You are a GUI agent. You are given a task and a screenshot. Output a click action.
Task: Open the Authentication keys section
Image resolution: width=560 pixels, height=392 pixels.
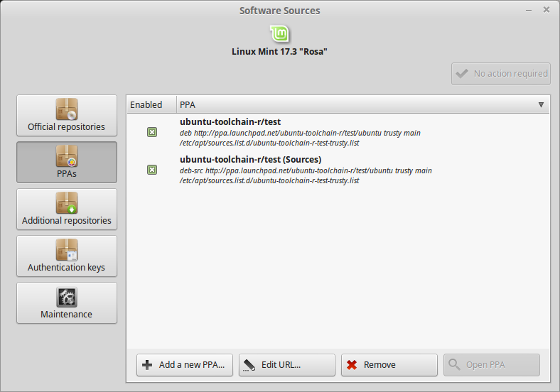pos(67,257)
